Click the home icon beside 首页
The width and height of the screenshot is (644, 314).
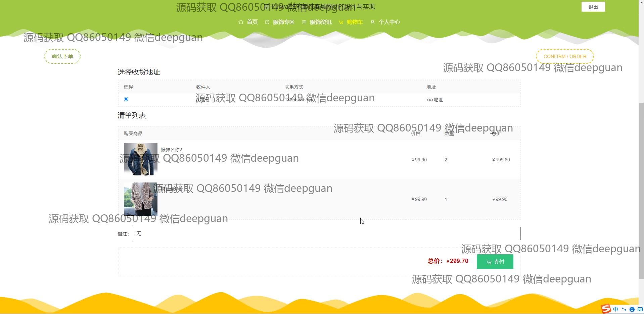pos(241,22)
